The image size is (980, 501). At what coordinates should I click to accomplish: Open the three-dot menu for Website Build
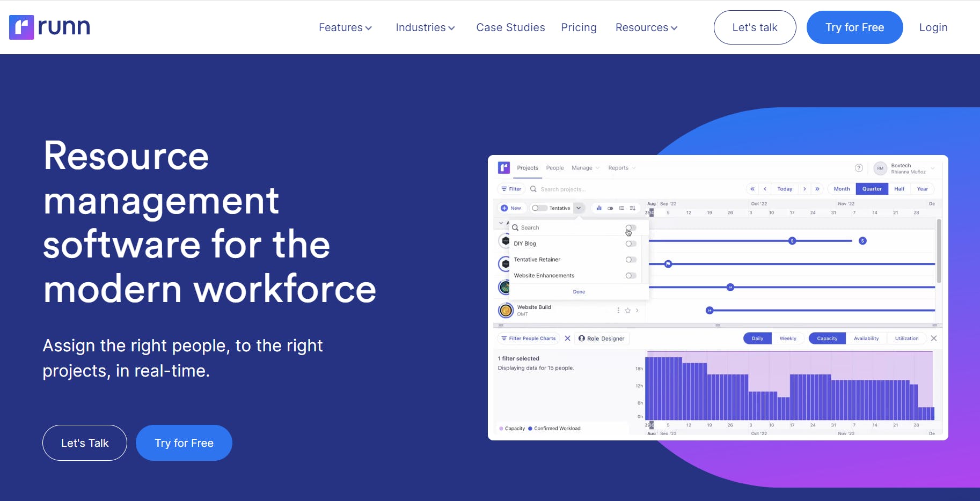618,311
